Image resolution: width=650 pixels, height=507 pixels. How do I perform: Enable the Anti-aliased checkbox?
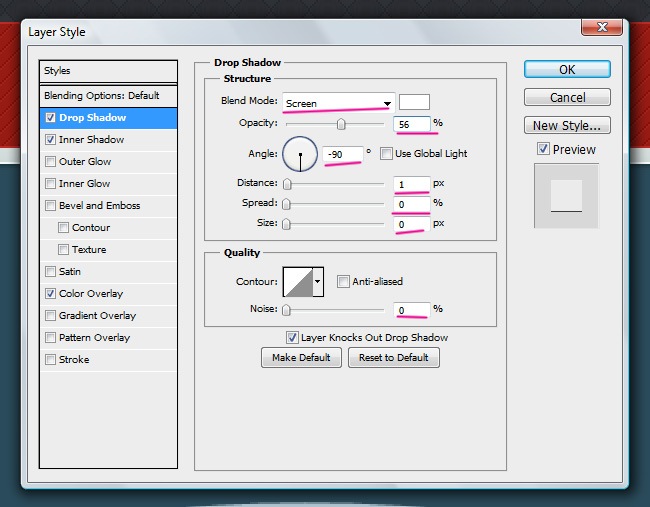pos(343,282)
